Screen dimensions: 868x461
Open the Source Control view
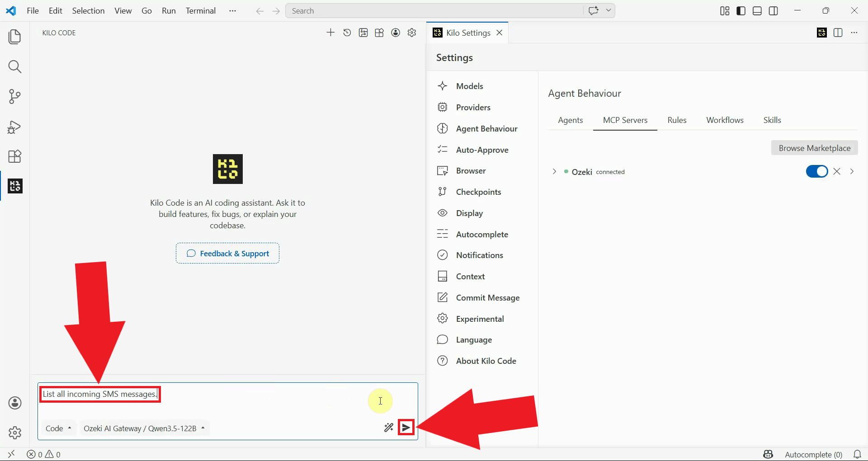[15, 97]
